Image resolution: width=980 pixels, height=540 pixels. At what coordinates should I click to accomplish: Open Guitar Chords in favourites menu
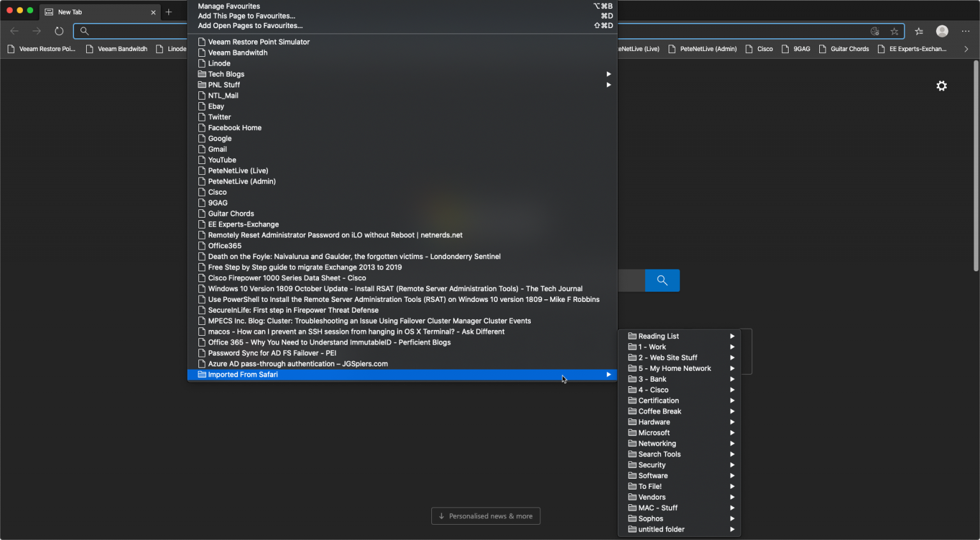pyautogui.click(x=402, y=213)
